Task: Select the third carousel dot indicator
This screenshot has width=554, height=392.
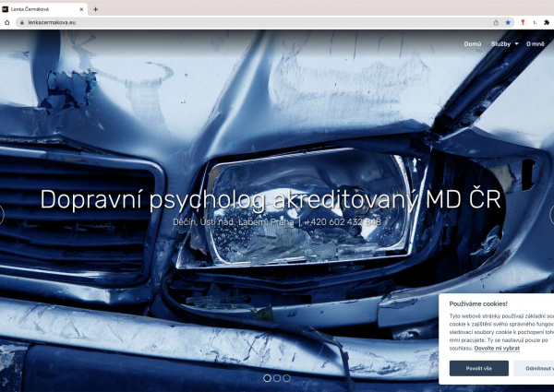Action: tap(286, 378)
